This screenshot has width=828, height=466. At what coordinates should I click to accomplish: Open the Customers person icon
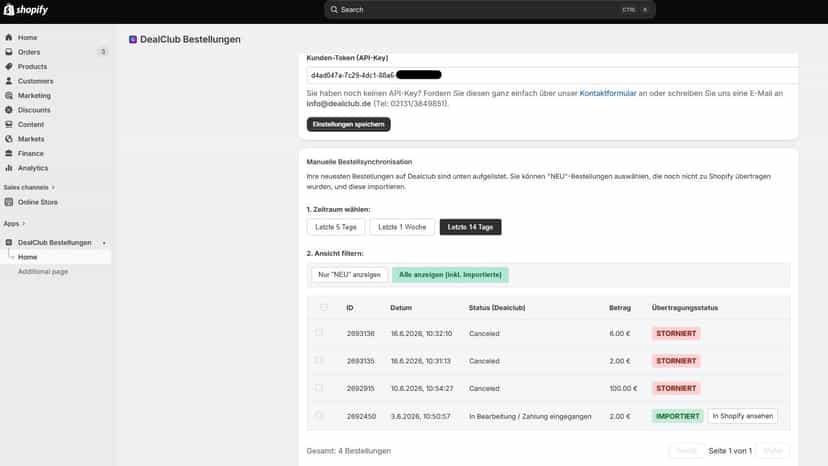point(8,81)
